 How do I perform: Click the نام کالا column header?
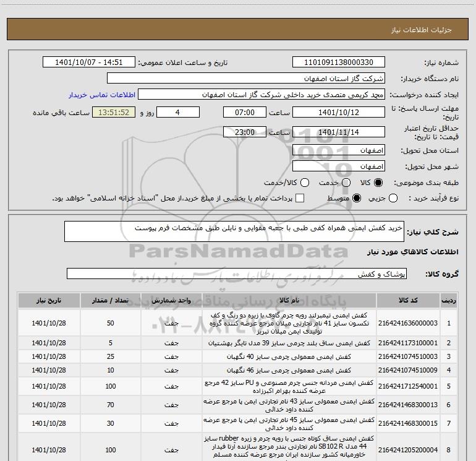coord(289,300)
